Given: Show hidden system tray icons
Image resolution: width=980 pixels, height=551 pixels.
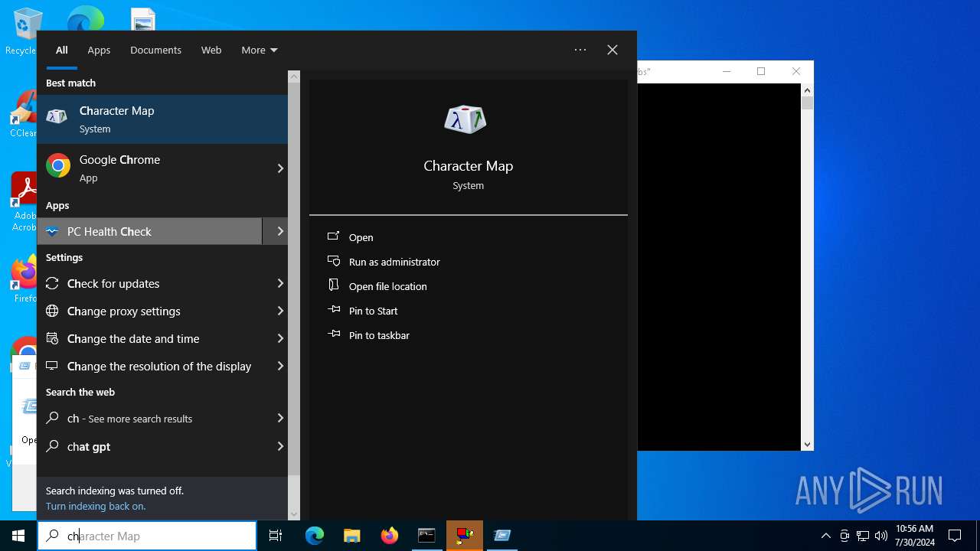Looking at the screenshot, I should 825,536.
